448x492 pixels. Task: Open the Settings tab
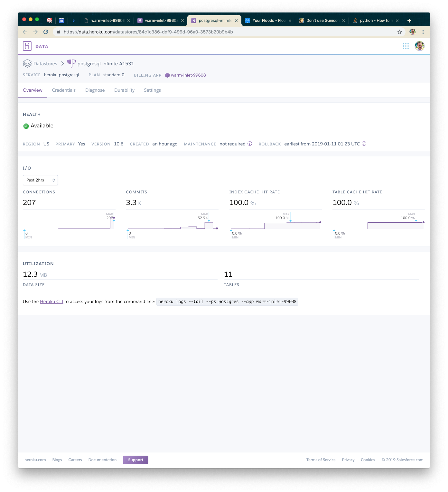pos(152,90)
